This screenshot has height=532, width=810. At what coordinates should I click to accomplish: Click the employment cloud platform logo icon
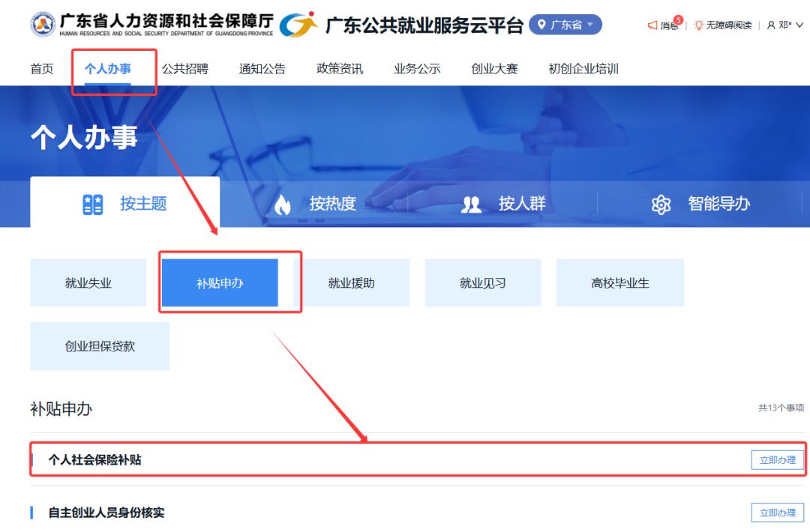point(298,25)
